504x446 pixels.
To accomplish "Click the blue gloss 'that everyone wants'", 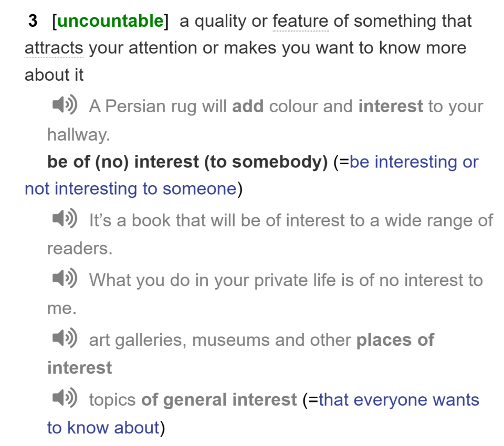I will [398, 400].
